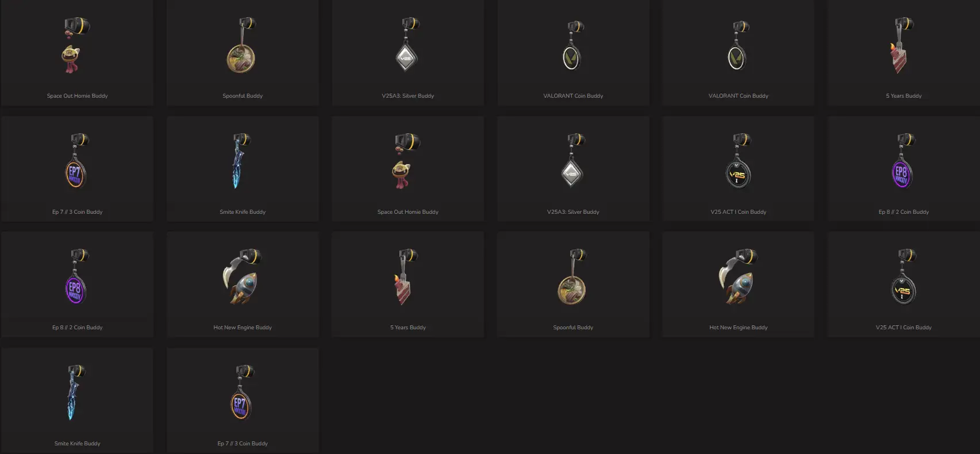
Task: Open VALORANT Coin Buddy next to V25A3: Silver
Action: click(573, 52)
